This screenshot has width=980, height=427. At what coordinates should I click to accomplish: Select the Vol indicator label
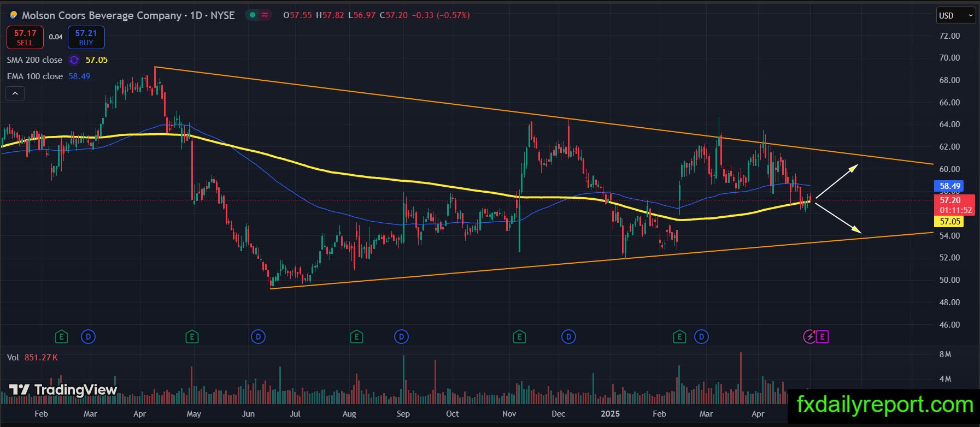(13, 358)
